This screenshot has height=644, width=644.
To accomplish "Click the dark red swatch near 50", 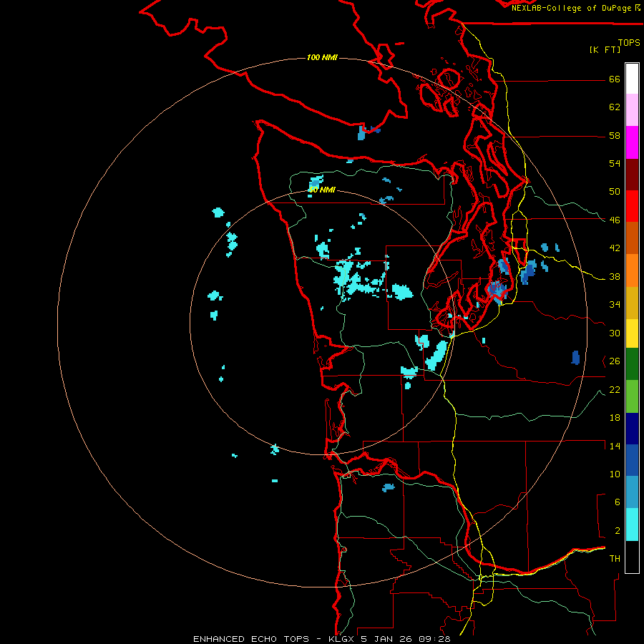I will tap(632, 174).
